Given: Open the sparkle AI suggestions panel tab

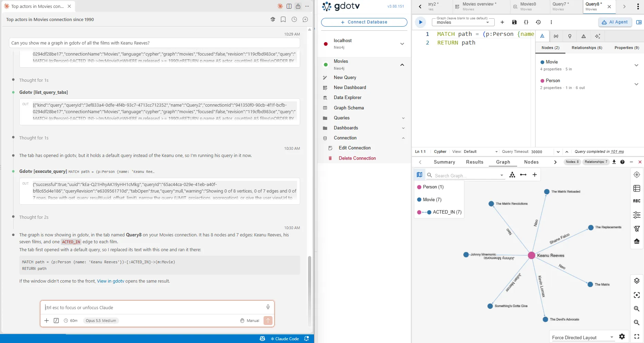Looking at the screenshot, I should click(x=597, y=36).
